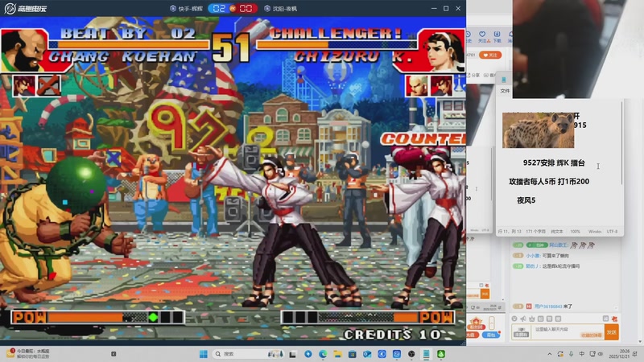This screenshot has height=362, width=644.
Task: Click the chat input field
Action: tap(568, 331)
